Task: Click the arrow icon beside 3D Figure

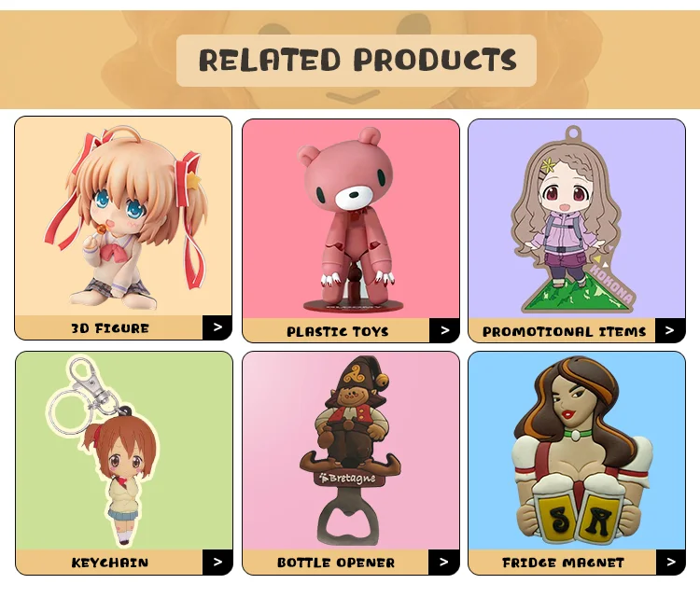Action: point(217,327)
